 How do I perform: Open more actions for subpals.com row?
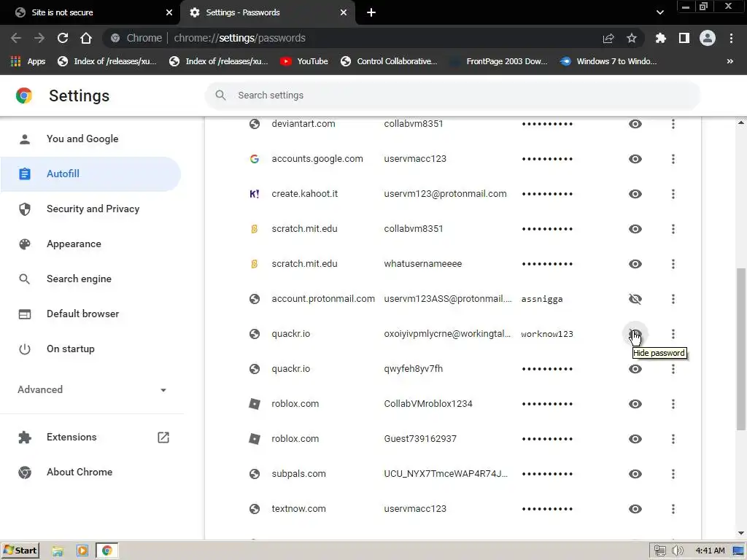click(673, 474)
